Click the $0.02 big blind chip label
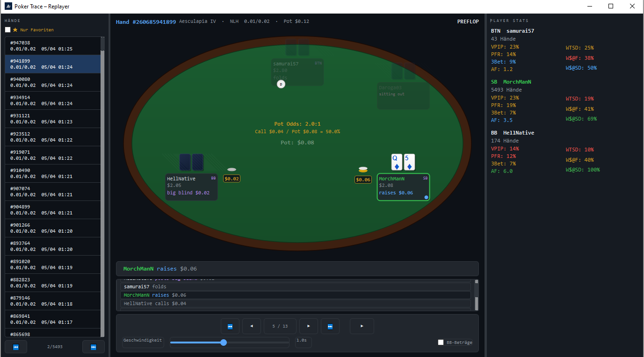The height and width of the screenshot is (357, 644). click(232, 178)
